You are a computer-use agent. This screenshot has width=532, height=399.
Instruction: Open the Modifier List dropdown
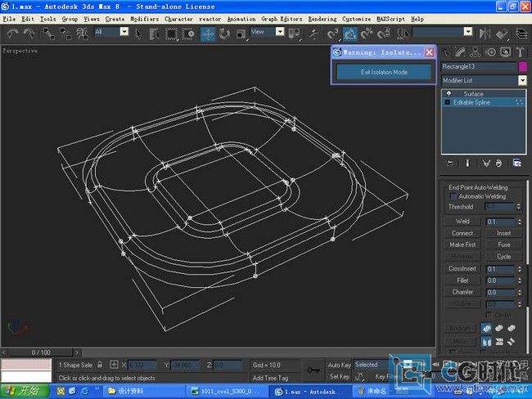point(522,80)
